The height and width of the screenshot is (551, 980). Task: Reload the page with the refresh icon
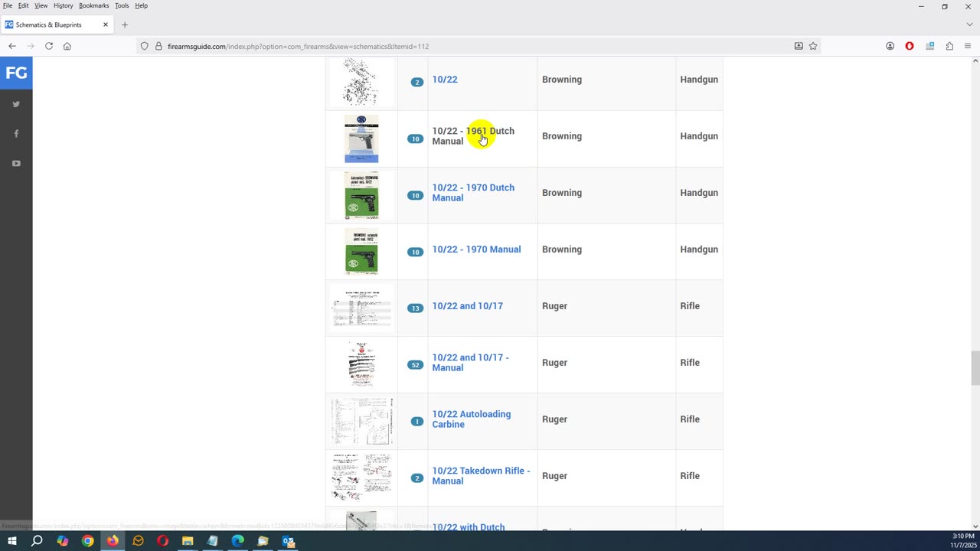pos(49,46)
